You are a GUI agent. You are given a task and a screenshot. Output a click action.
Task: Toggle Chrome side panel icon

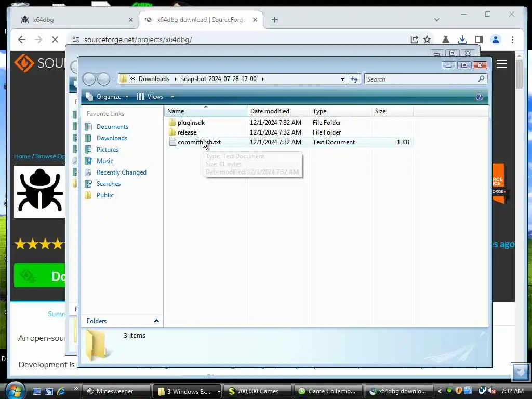pyautogui.click(x=478, y=39)
